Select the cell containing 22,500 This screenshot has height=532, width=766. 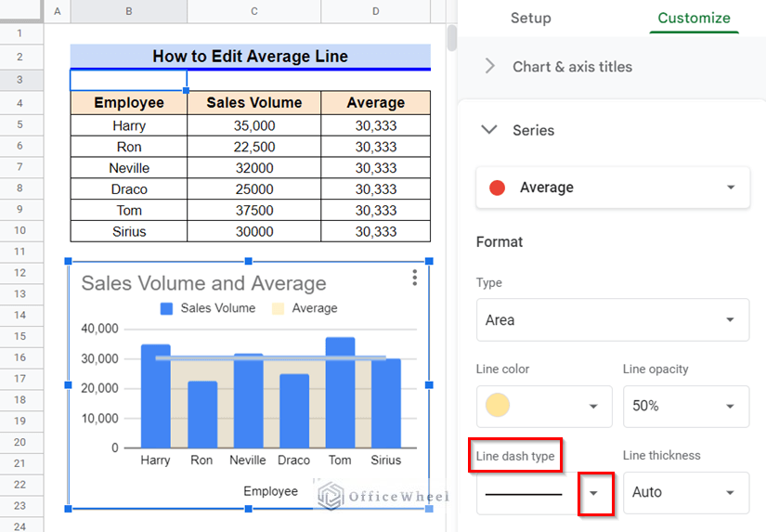coord(254,147)
